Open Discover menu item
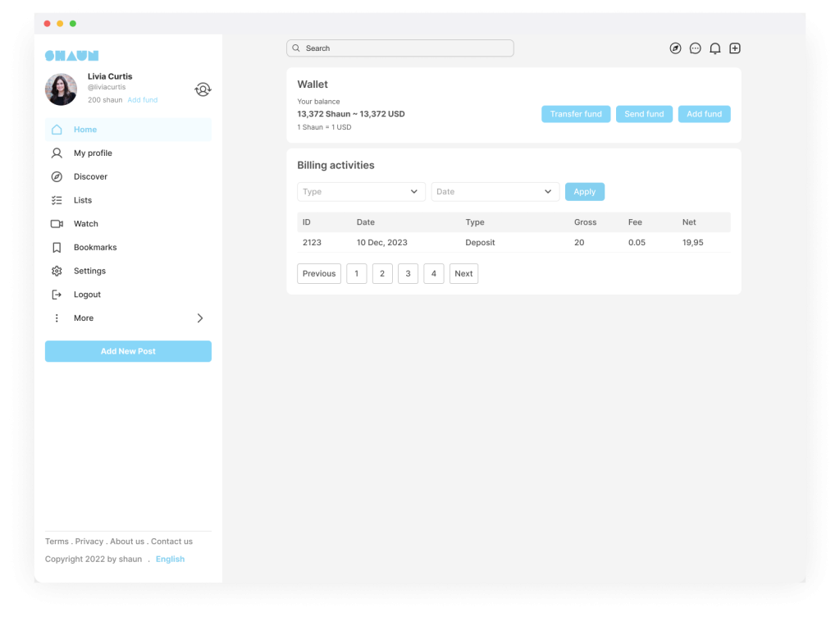The width and height of the screenshot is (840, 617). pyautogui.click(x=128, y=176)
